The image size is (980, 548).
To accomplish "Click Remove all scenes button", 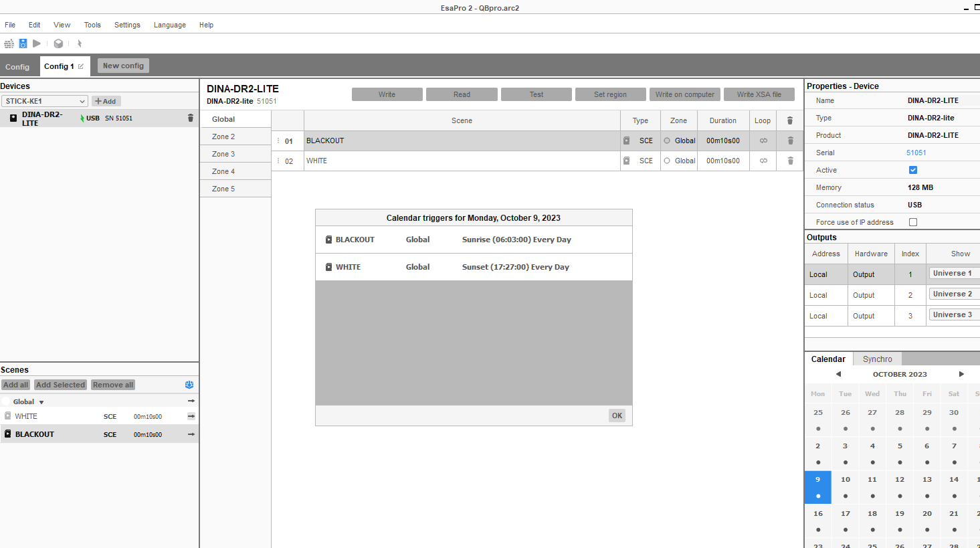I will tap(113, 385).
